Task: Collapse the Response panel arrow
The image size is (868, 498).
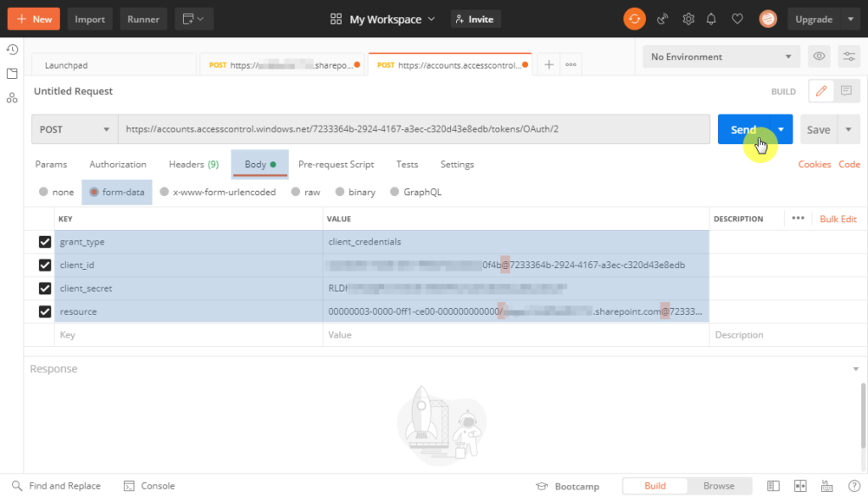Action: [x=856, y=369]
